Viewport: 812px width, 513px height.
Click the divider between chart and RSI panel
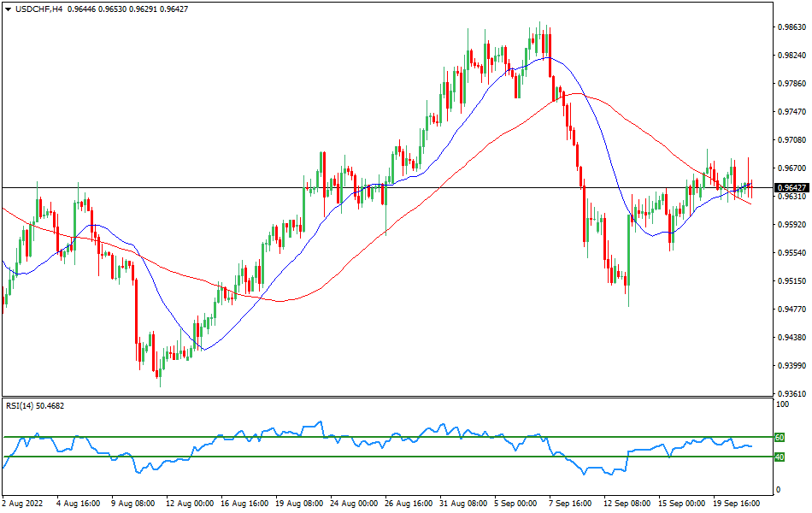click(x=385, y=397)
